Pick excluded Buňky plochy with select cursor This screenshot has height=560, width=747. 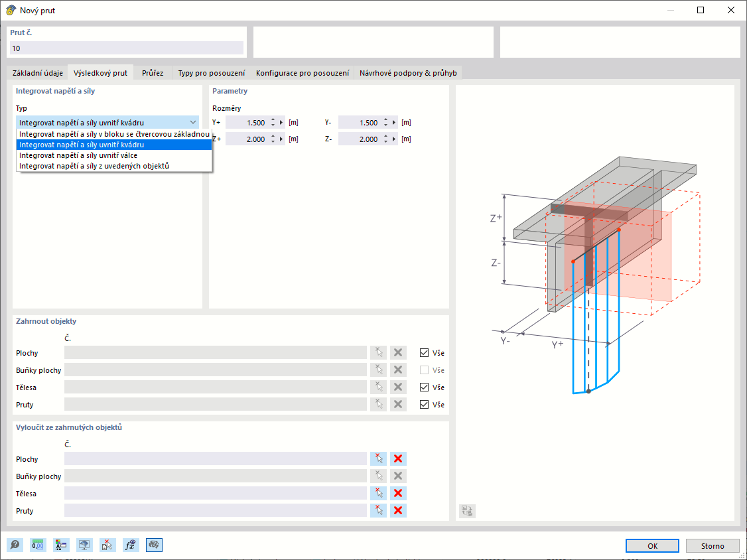pos(379,476)
